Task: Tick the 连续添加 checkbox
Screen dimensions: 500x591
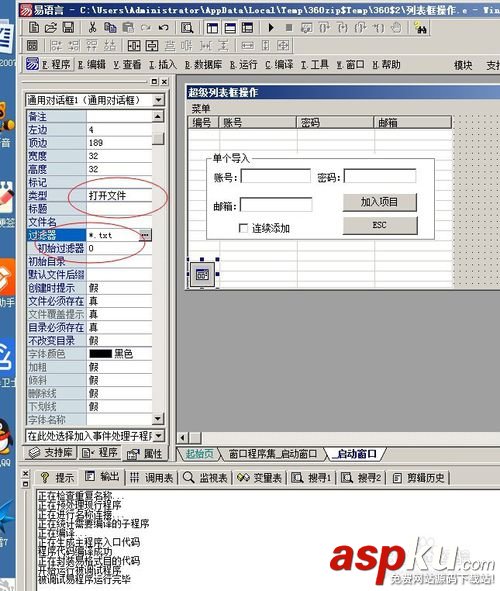Action: tap(243, 228)
